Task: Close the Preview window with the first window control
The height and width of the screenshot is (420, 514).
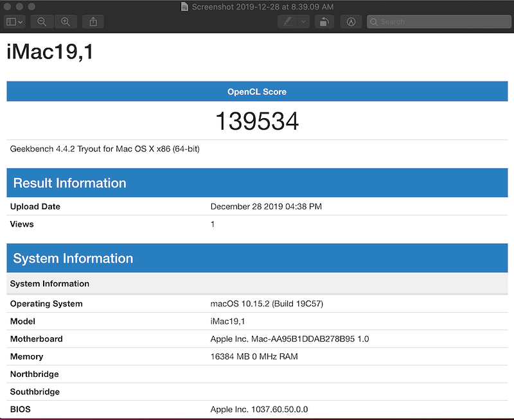Action: [x=7, y=6]
